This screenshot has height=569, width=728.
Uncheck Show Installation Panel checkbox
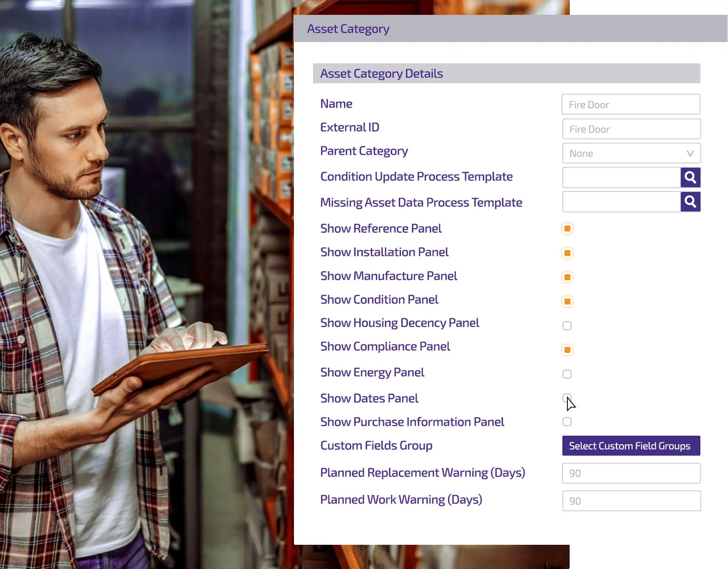(567, 253)
